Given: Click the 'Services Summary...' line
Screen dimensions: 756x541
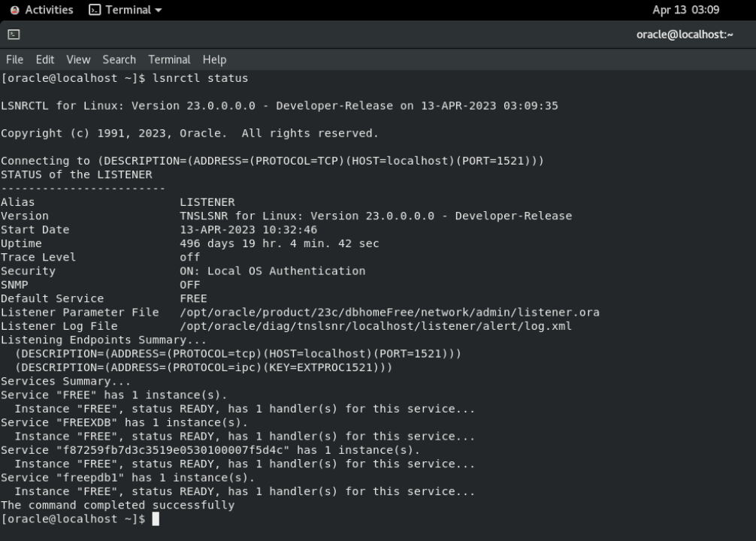Looking at the screenshot, I should tap(65, 382).
